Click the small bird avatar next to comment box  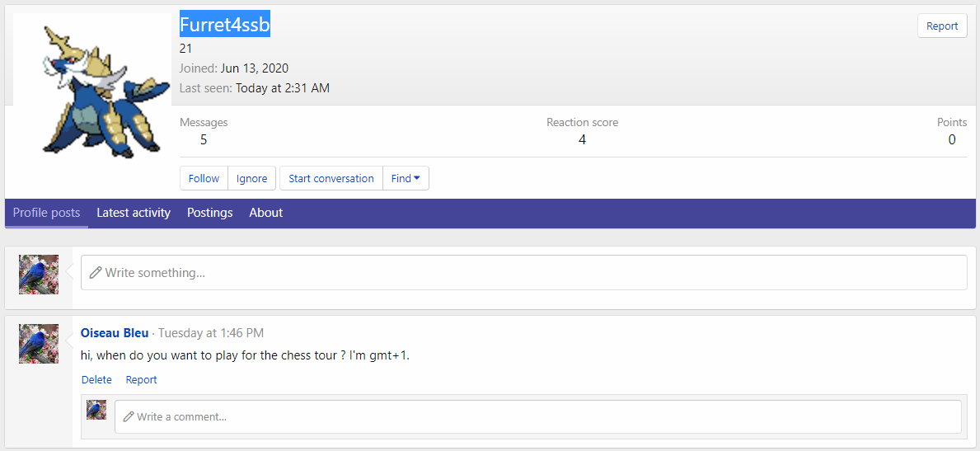[x=96, y=410]
